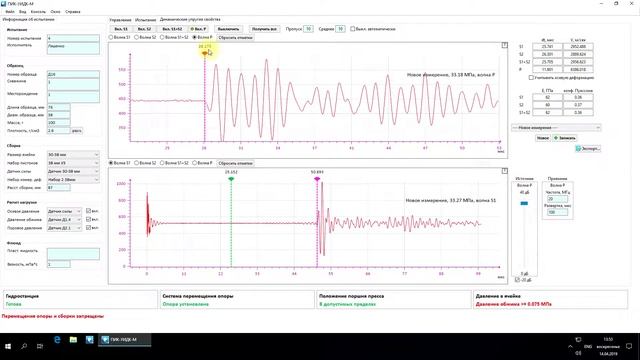This screenshot has width=640, height=360.
Task: Open the Давление обжима sensor dropdown
Action: point(64,220)
